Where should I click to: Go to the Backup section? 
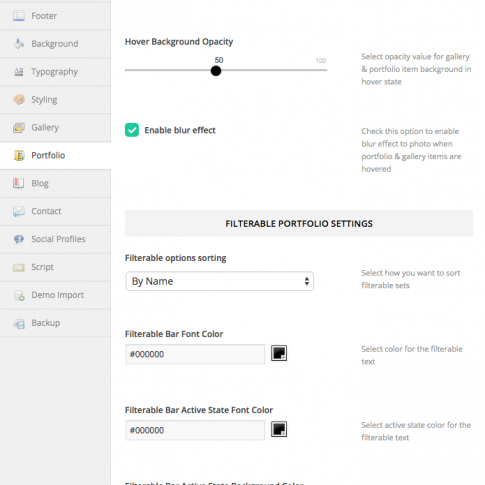(55, 323)
